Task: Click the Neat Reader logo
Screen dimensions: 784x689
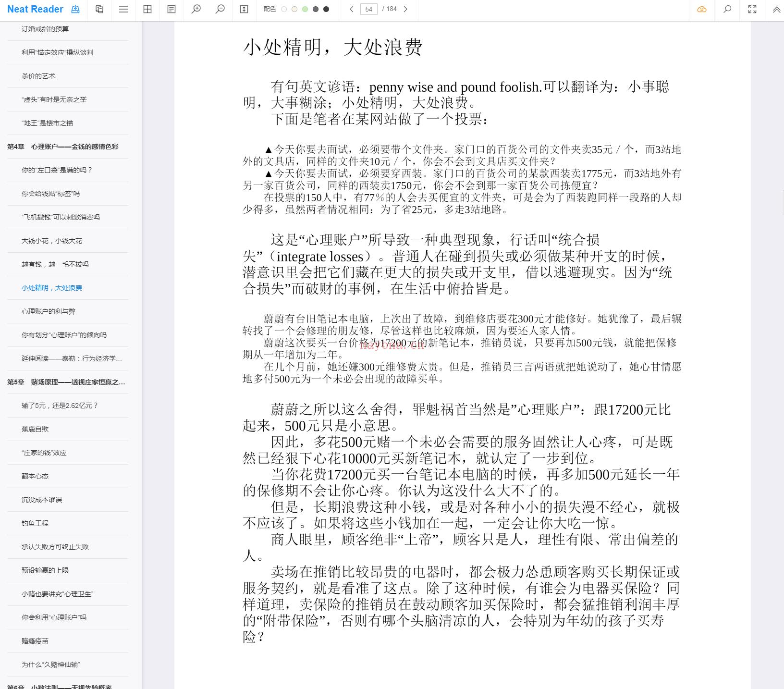Action: click(x=35, y=9)
